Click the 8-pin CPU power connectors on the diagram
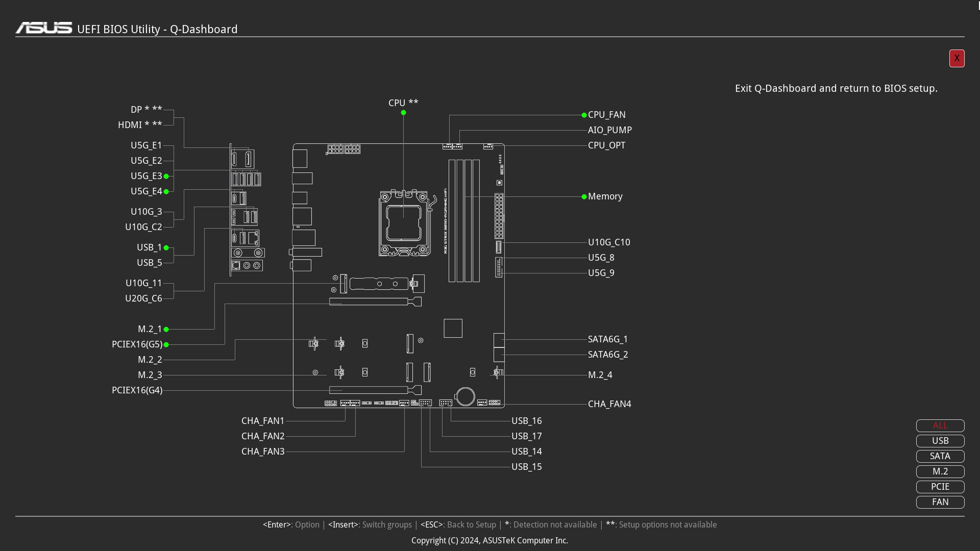 [344, 149]
